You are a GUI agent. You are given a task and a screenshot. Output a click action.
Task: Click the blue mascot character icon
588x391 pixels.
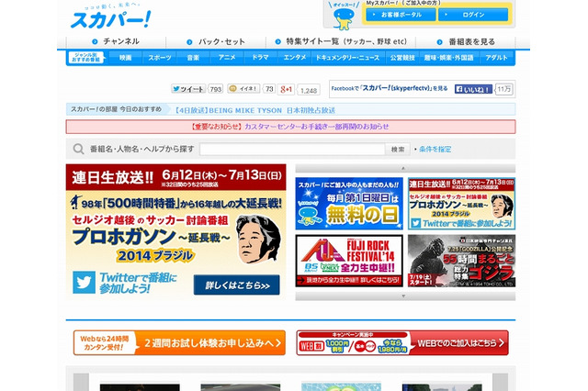tap(343, 18)
